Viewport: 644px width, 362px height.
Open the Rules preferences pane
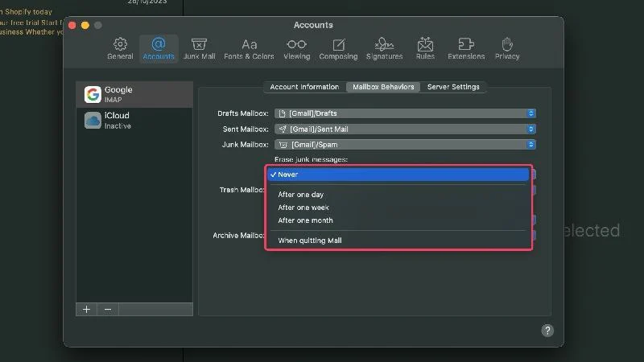tap(425, 49)
